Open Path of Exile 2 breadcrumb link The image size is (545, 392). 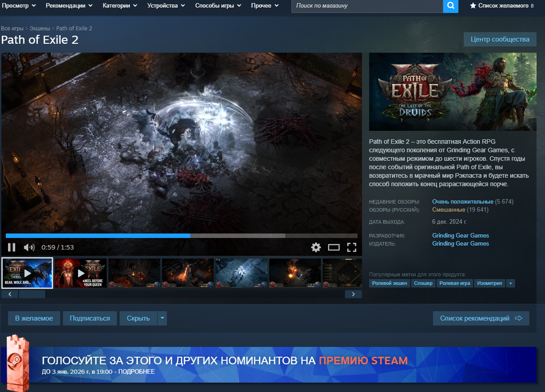click(x=74, y=29)
